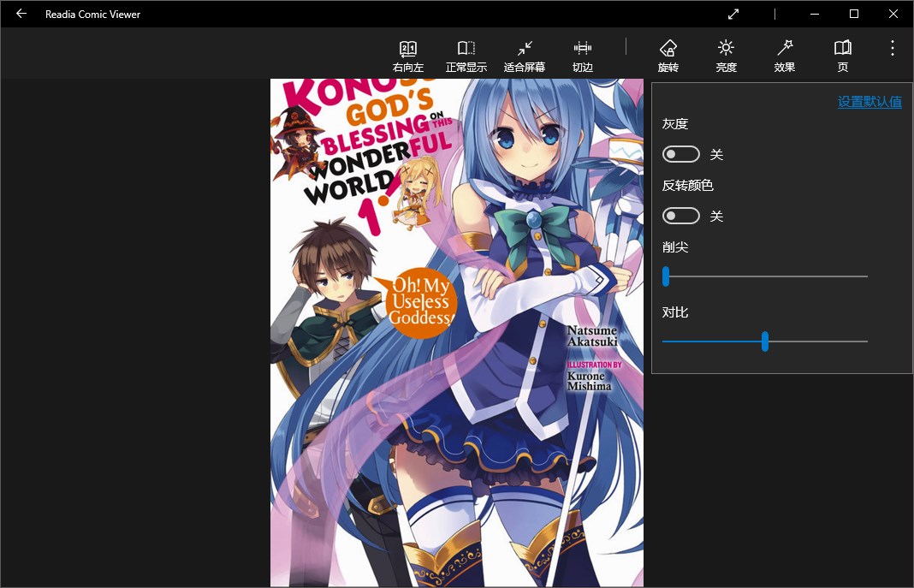This screenshot has width=914, height=588.
Task: Rotate the page using 旋转 icon
Action: tap(668, 54)
